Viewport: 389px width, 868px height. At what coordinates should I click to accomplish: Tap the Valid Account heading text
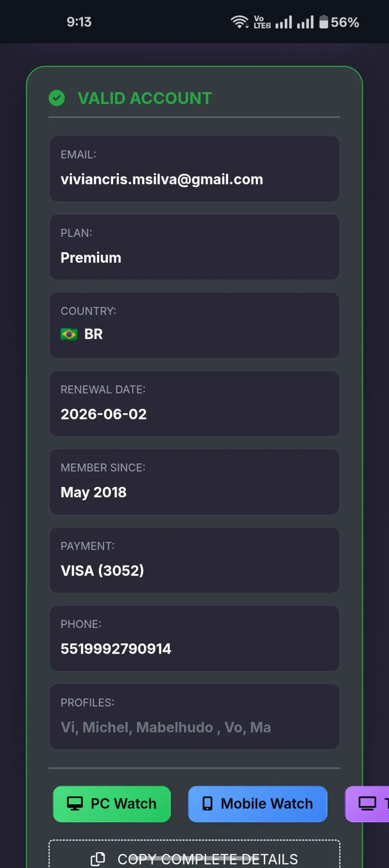145,98
